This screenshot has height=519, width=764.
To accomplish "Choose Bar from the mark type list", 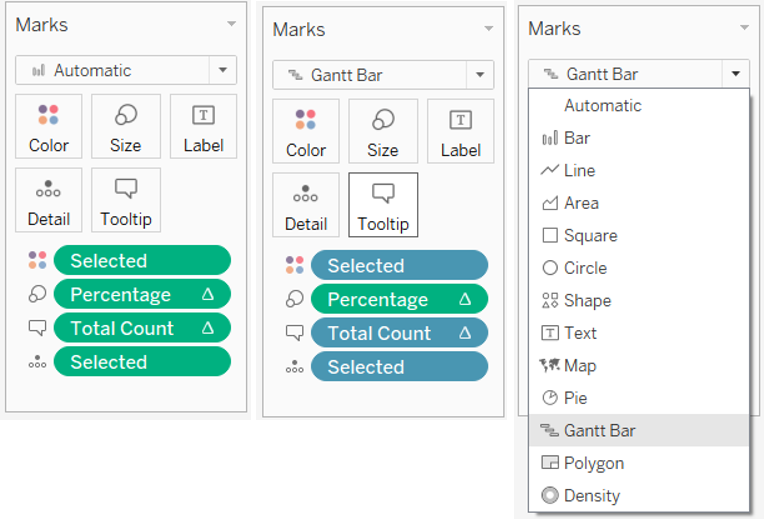I will click(x=639, y=138).
